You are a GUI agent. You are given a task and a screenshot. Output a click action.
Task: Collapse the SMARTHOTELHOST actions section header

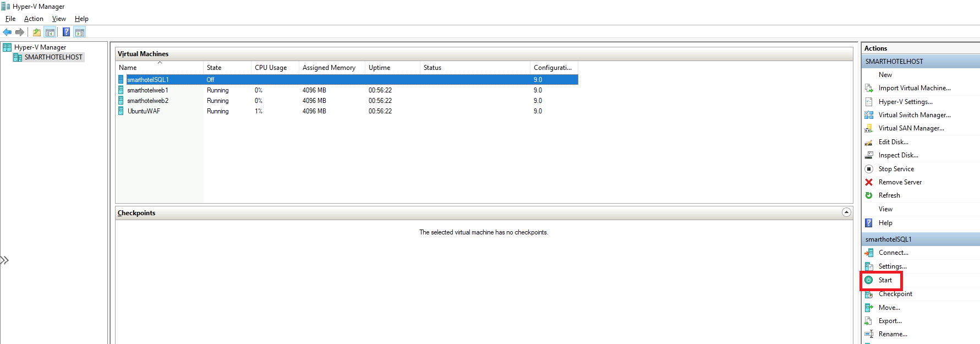(x=921, y=62)
